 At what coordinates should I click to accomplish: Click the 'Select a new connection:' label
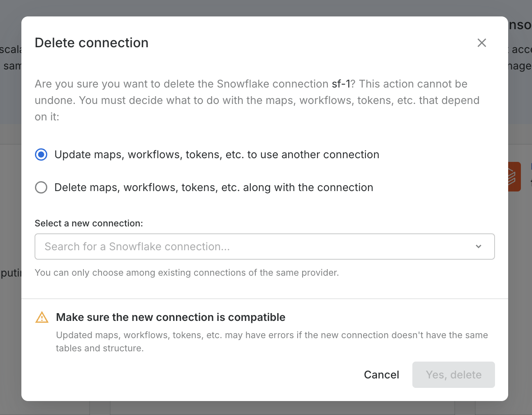pyautogui.click(x=89, y=223)
